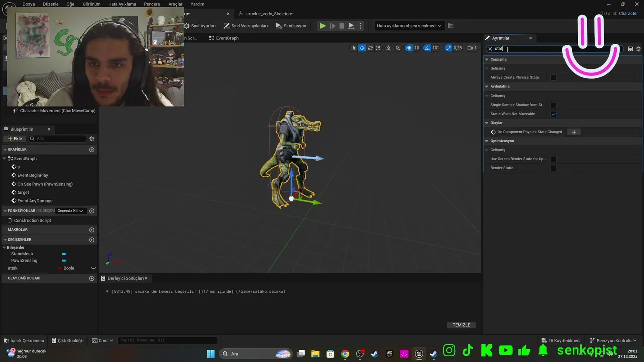Image resolution: width=644 pixels, height=362 pixels.
Task: Open parent class Character link
Action: (x=628, y=14)
